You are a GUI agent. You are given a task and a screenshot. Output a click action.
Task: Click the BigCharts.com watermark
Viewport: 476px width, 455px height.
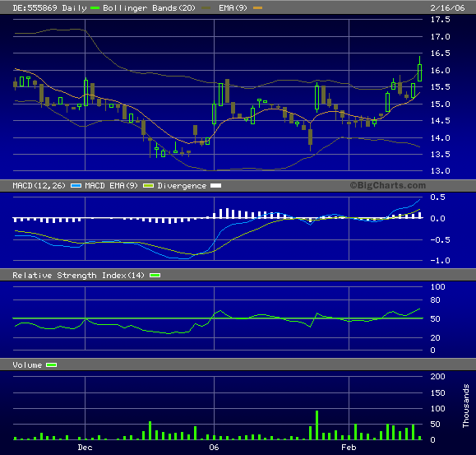(388, 185)
